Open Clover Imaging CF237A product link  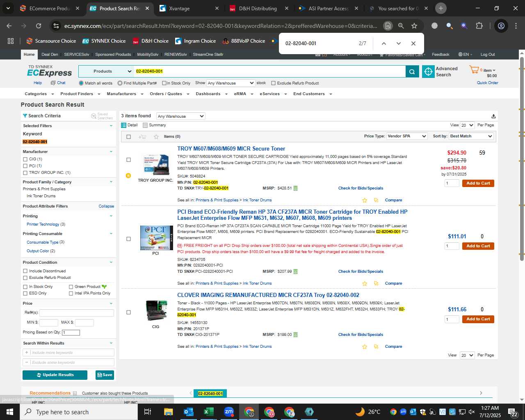268,295
